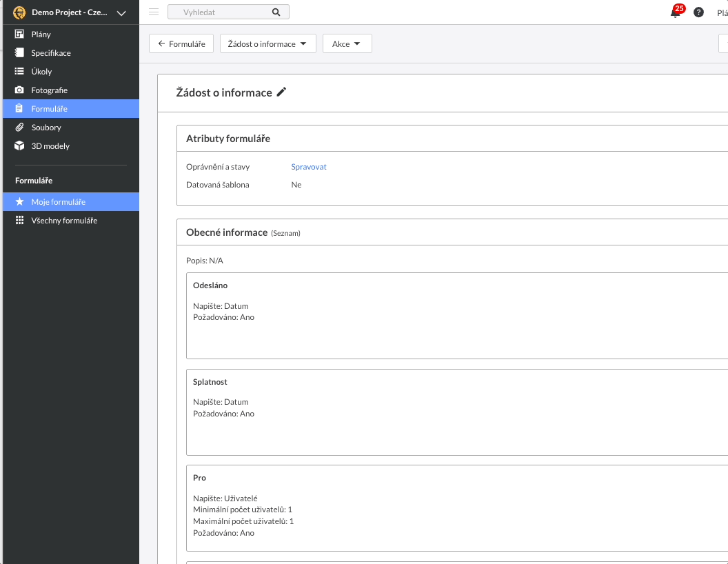
Task: Click the Atributy formuláře section header
Action: tap(228, 139)
